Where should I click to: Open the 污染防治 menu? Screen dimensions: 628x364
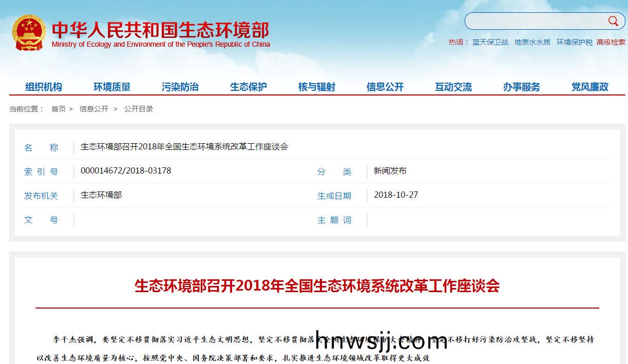tap(180, 87)
